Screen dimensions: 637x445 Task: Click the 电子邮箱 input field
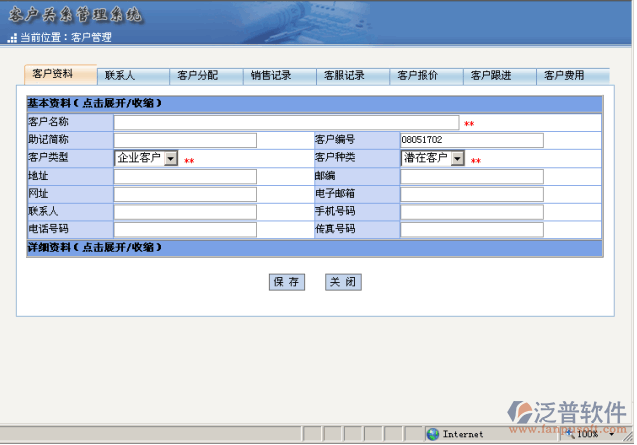[471, 194]
